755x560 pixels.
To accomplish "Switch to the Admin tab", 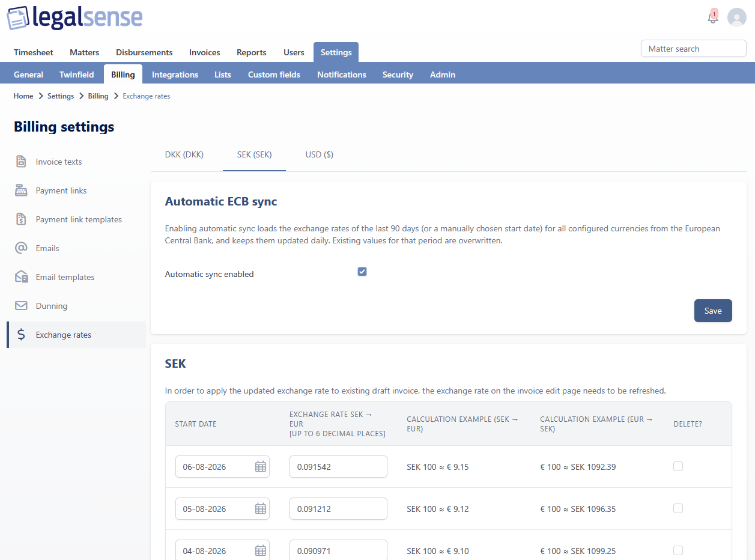I will click(443, 75).
